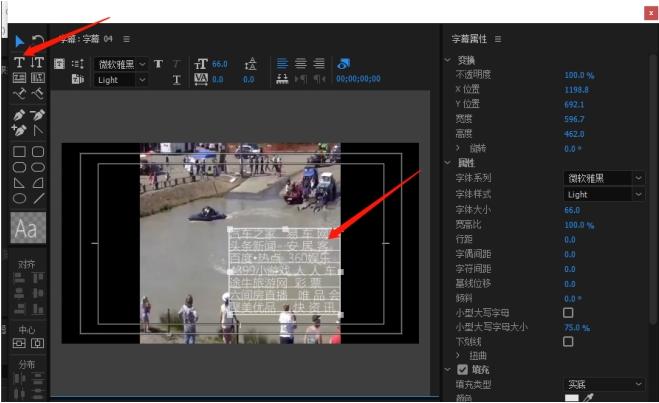Select the horizontal Type tool
The image size is (659, 403).
click(19, 62)
